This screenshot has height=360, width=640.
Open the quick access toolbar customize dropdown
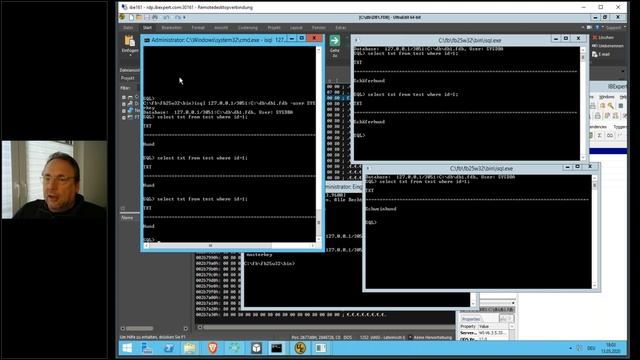(x=184, y=18)
